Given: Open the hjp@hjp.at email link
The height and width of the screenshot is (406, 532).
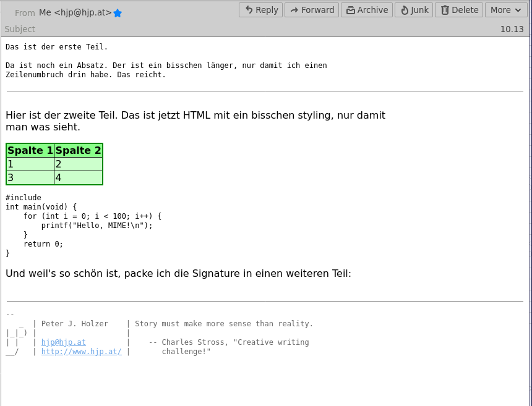Looking at the screenshot, I should coord(64,342).
